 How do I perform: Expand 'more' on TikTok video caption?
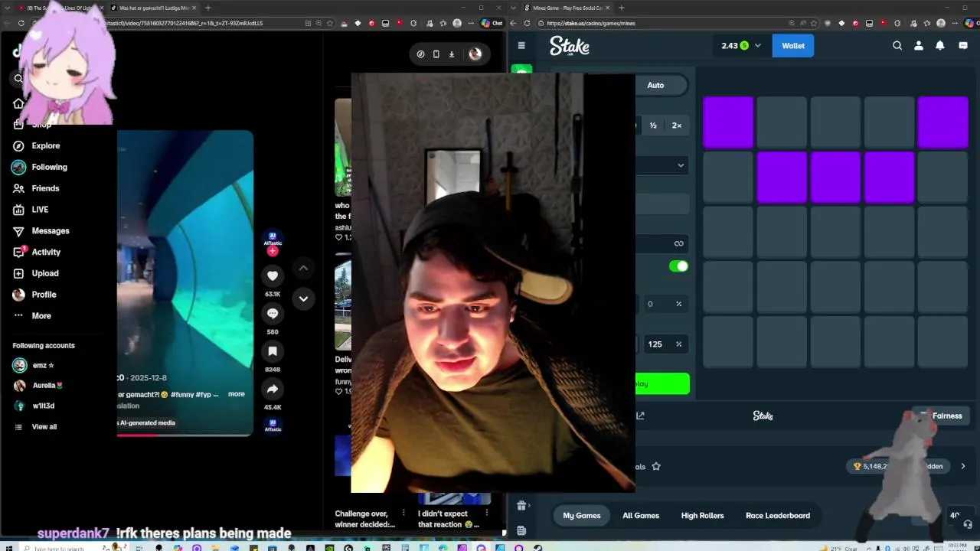pyautogui.click(x=237, y=394)
